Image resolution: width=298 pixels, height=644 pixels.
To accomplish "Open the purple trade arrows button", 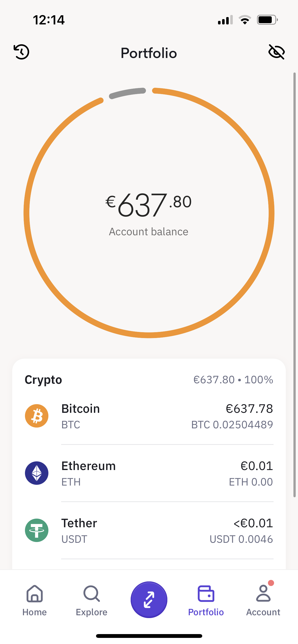I will point(149,599).
